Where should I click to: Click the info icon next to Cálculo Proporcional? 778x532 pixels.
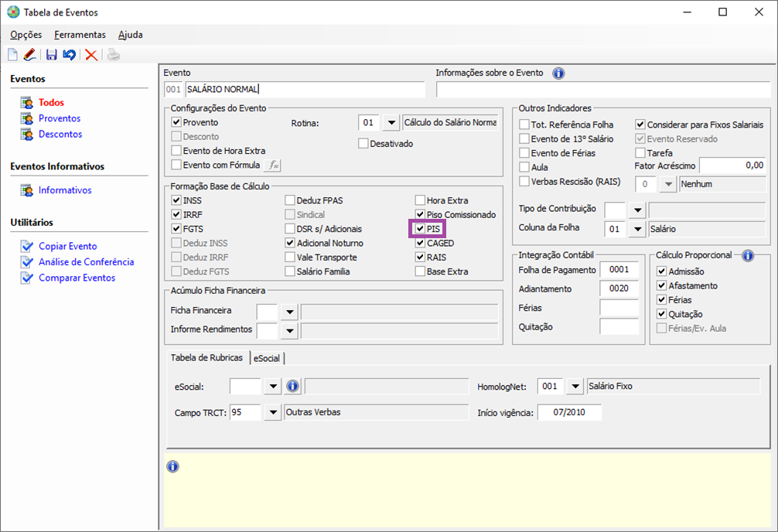click(748, 256)
